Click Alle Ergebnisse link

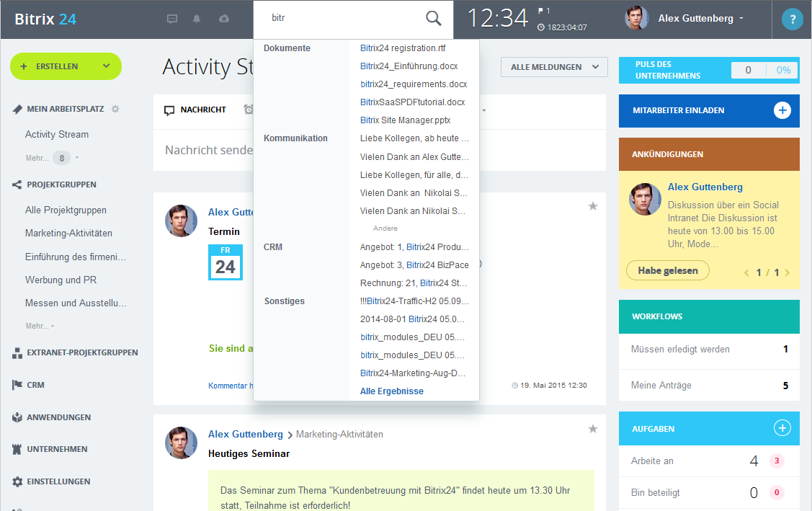[392, 391]
